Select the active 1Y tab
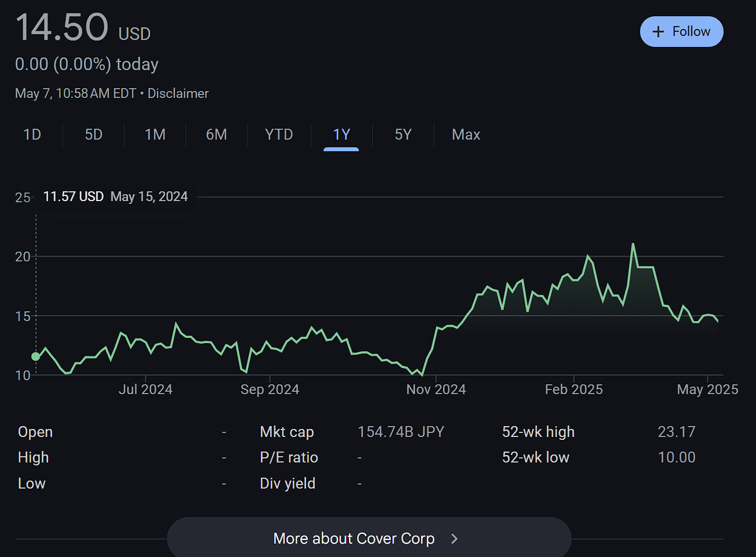This screenshot has width=756, height=557. 341,134
